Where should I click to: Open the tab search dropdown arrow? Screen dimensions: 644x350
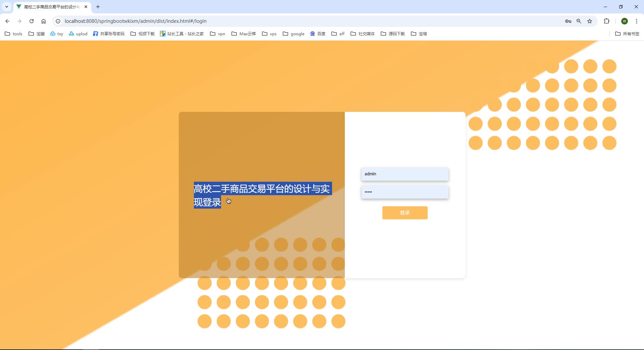6,7
